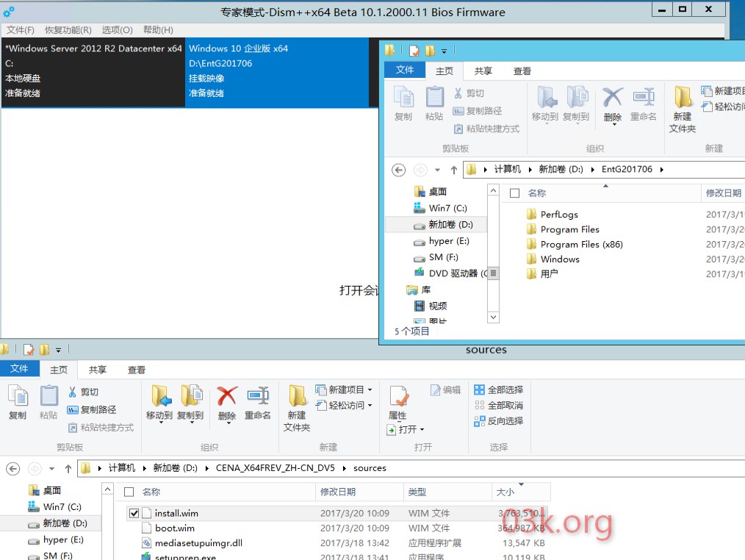Select PerfLogs folder

(552, 215)
